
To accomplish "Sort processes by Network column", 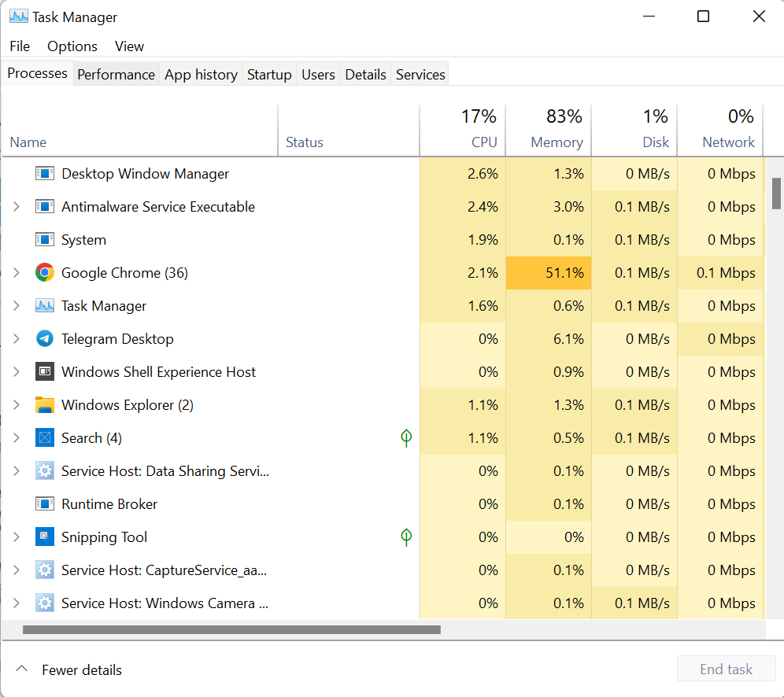I will [720, 131].
